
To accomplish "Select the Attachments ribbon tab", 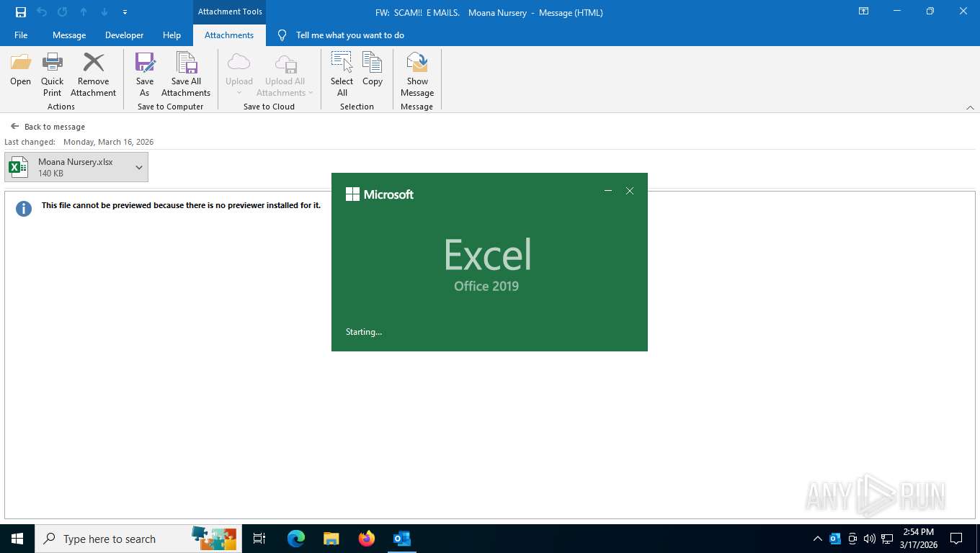I will pyautogui.click(x=229, y=35).
